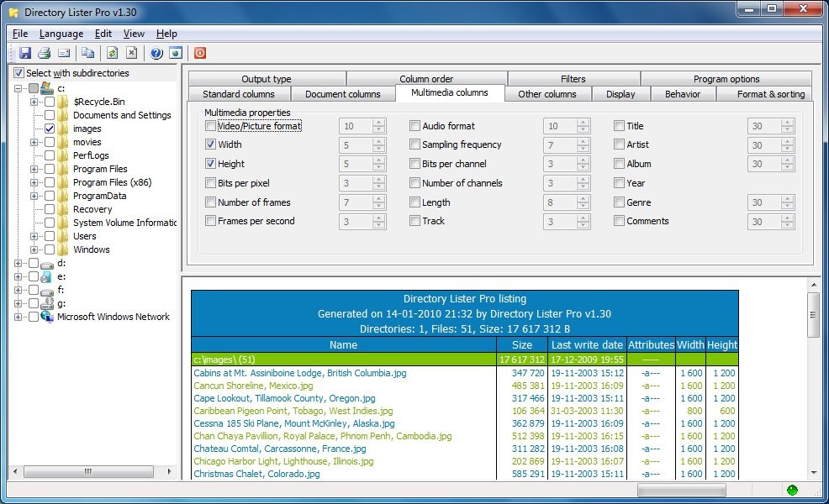Screen dimensions: 829x504
Task: Open the Filters tab
Action: point(573,79)
